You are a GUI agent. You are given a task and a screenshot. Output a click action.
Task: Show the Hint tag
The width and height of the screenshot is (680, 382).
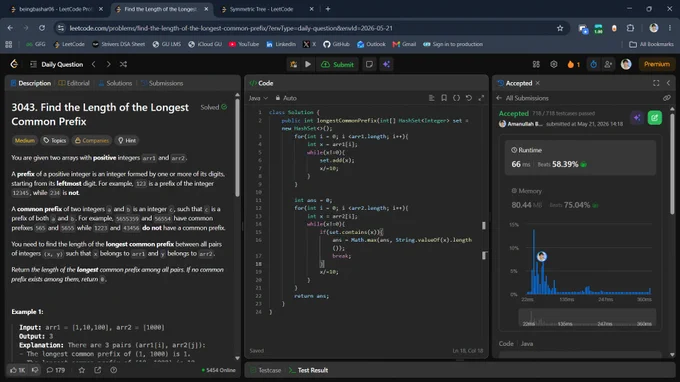click(127, 140)
